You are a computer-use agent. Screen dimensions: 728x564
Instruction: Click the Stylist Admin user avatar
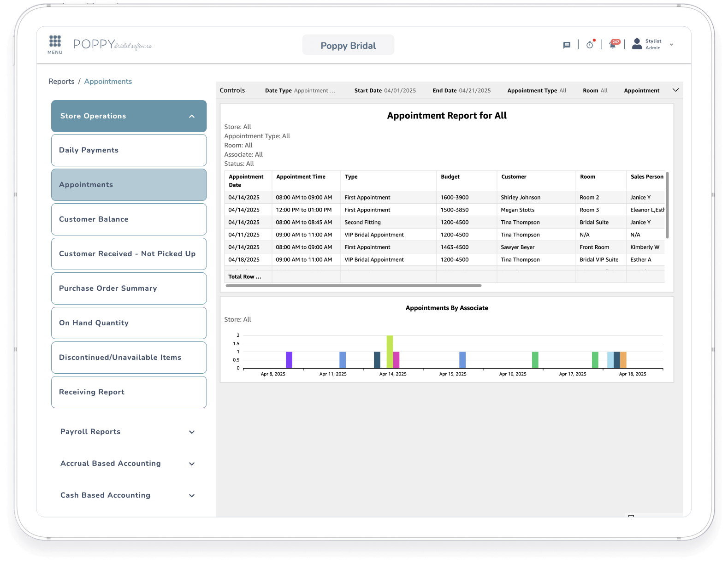pos(637,44)
